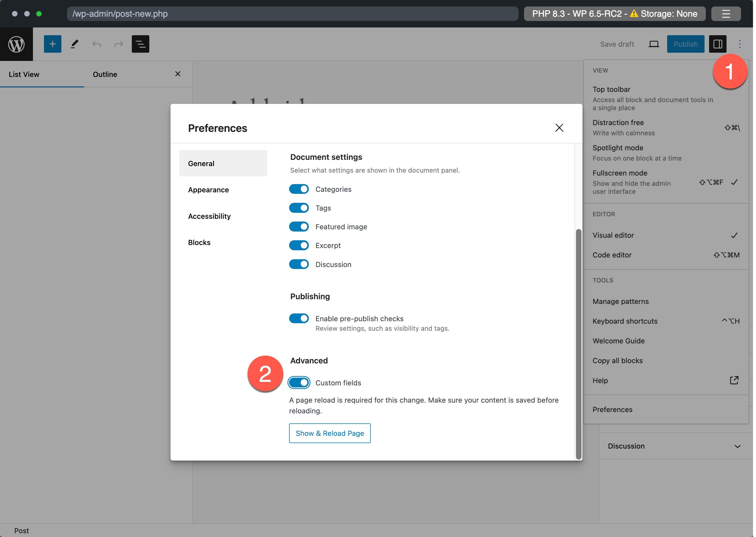Select the Blocks preferences tab

tap(199, 242)
